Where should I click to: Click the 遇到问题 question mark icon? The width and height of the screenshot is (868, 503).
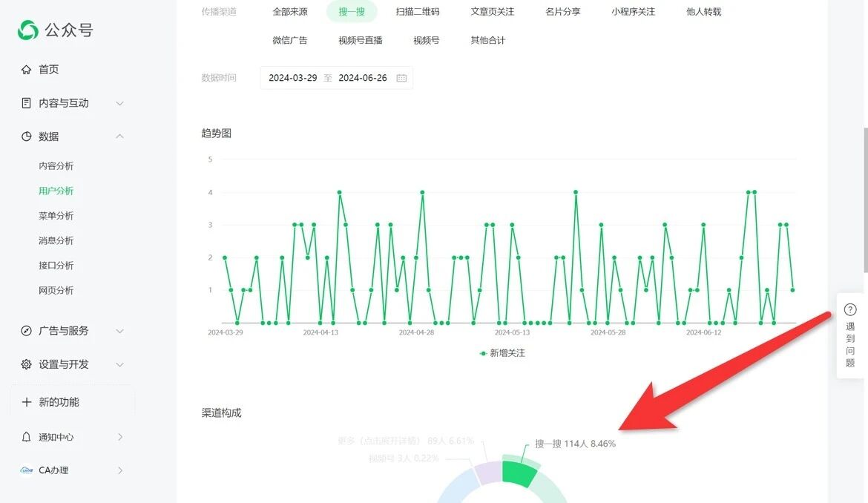coord(849,309)
